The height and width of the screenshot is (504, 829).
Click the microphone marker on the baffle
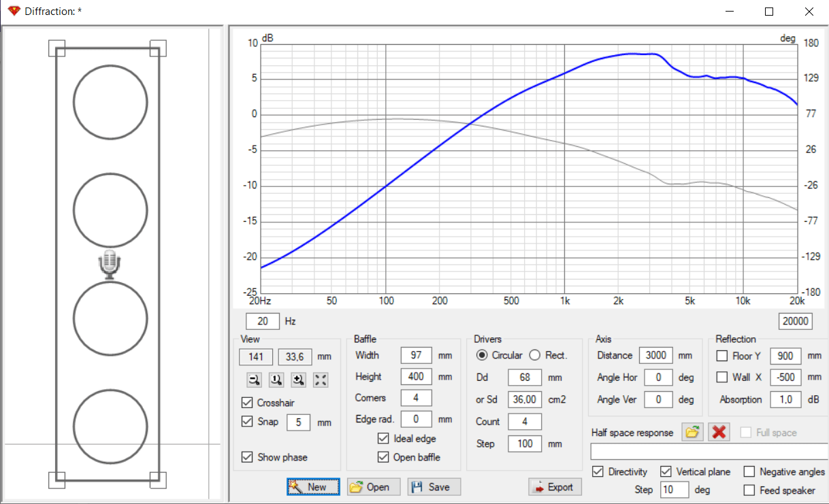pos(110,265)
